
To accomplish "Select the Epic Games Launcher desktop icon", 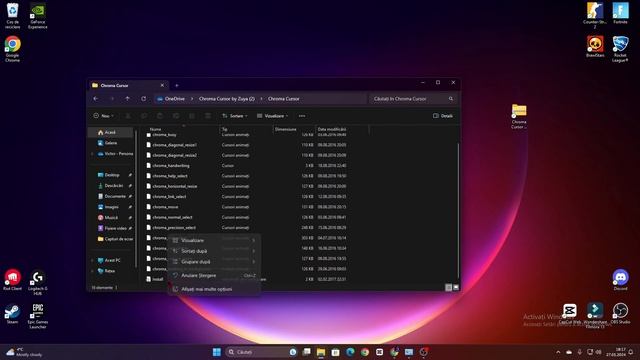I will click(38, 316).
